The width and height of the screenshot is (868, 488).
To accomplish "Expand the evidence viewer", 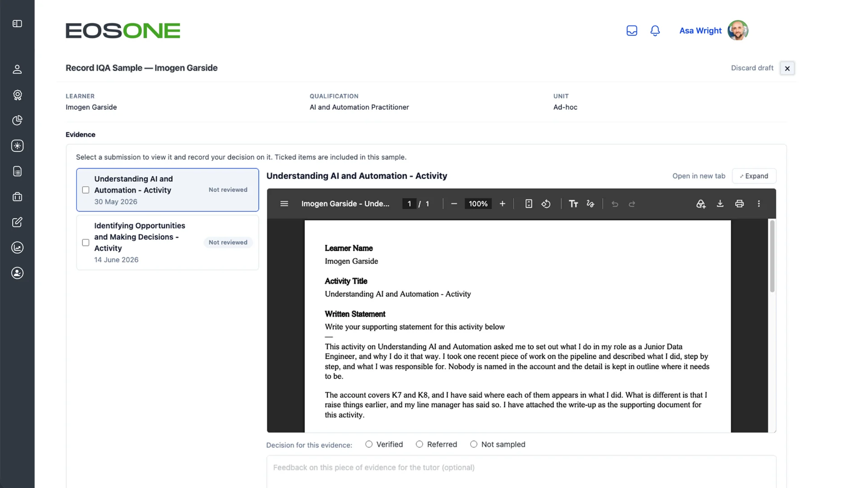I will coord(754,176).
